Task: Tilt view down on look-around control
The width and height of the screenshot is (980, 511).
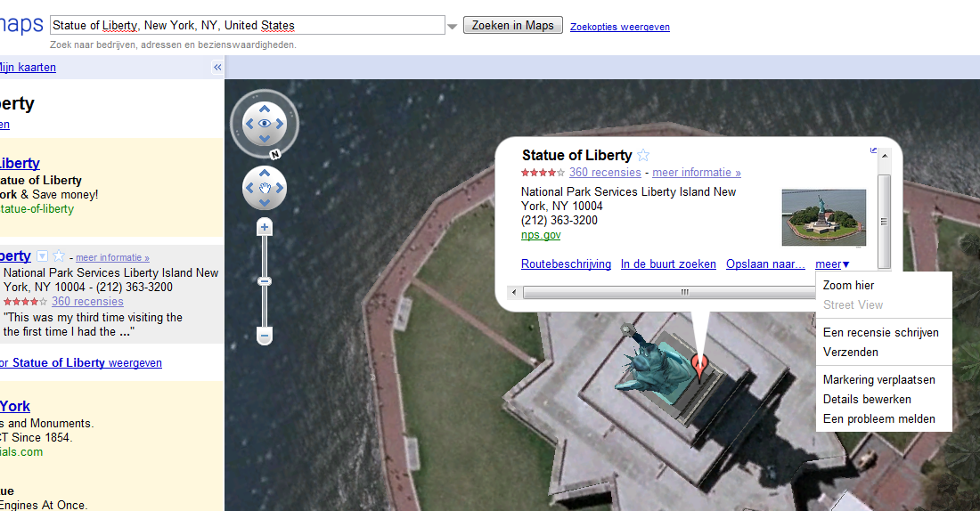Action: (x=265, y=139)
